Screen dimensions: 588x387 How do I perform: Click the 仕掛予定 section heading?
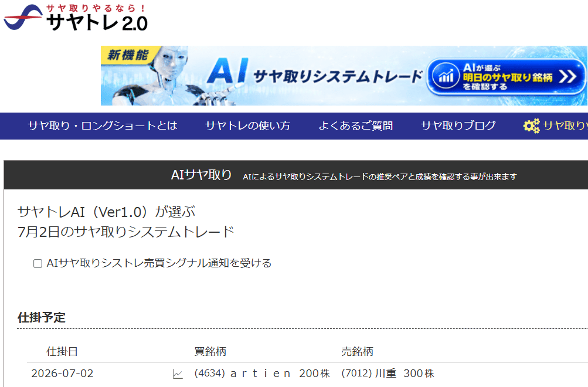click(41, 318)
